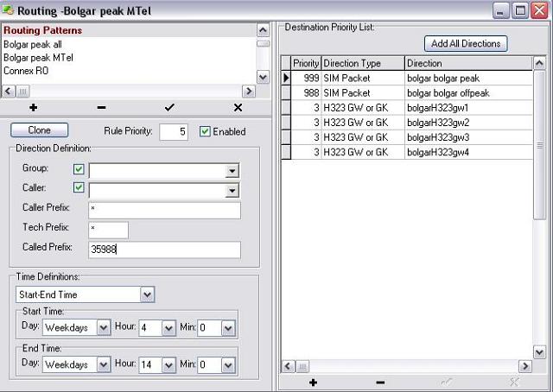This screenshot has width=553, height=392.
Task: Click the X cancel icon under Routing Patterns
Action: 238,108
